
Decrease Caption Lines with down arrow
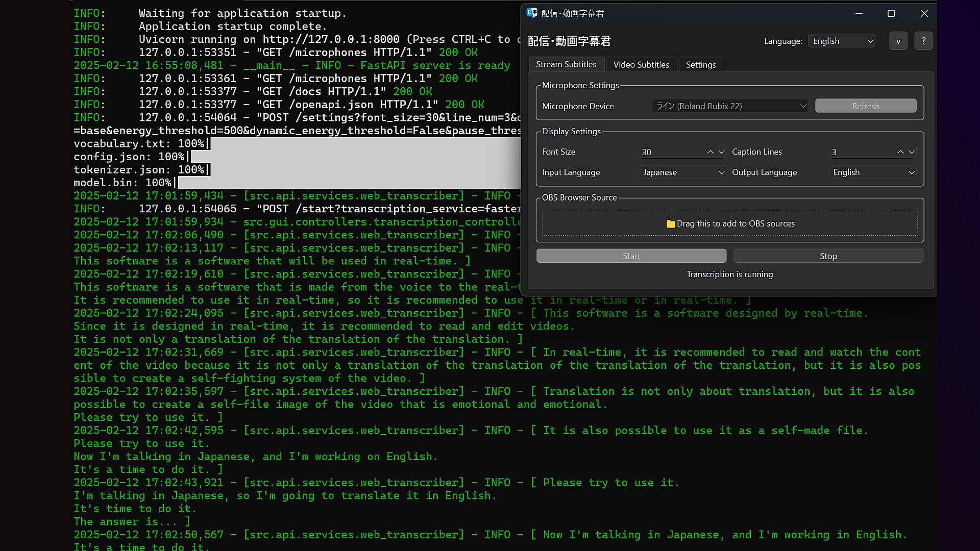[x=911, y=152]
